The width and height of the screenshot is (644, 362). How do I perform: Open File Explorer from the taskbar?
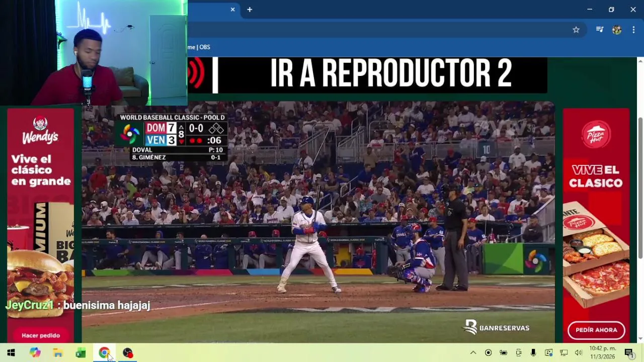click(58, 353)
